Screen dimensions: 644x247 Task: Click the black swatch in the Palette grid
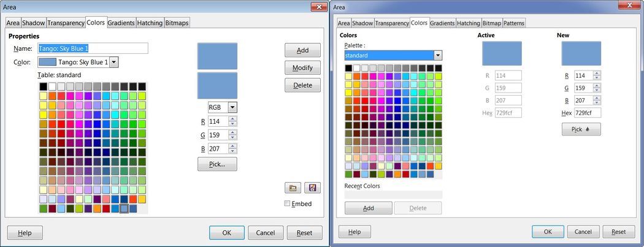(x=348, y=68)
